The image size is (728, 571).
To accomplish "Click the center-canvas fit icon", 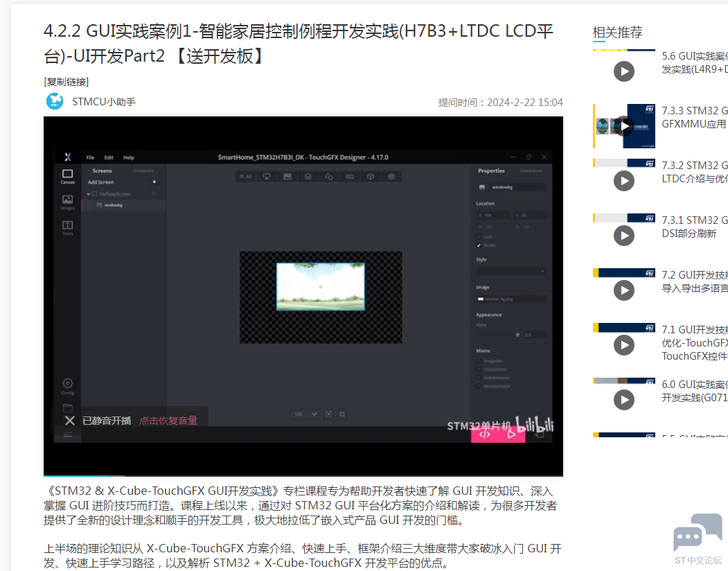I will click(329, 414).
